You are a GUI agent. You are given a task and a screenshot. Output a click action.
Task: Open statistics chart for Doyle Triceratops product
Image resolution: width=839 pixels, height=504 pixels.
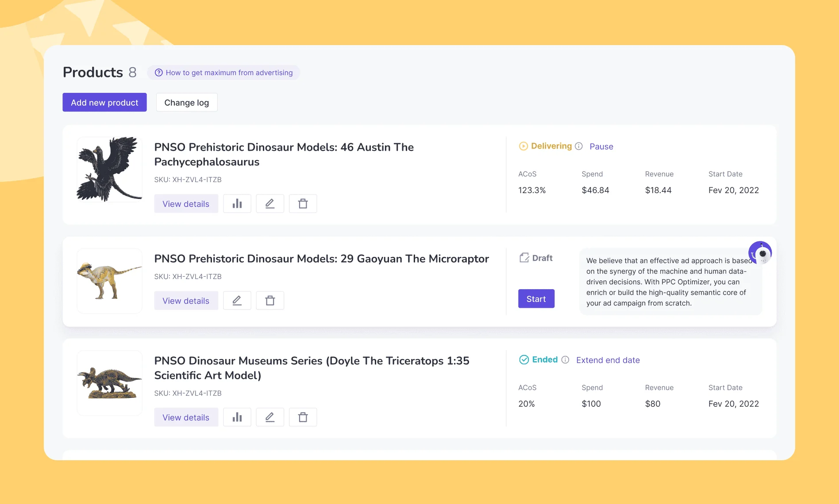[237, 417]
